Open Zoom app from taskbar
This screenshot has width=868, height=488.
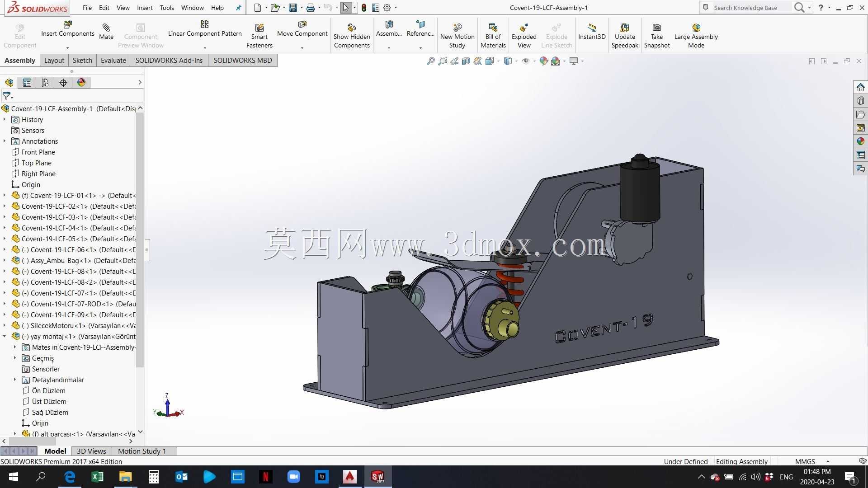point(293,477)
